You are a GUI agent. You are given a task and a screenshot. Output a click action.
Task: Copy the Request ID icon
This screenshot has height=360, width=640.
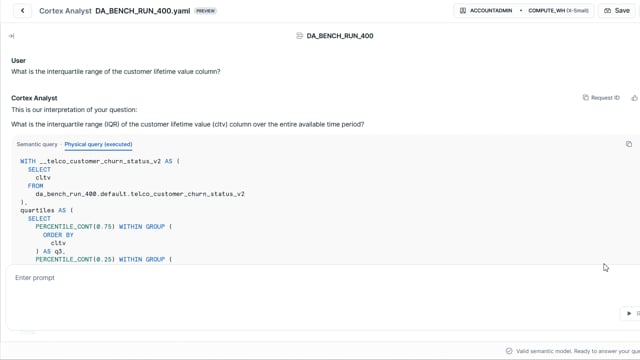(586, 98)
